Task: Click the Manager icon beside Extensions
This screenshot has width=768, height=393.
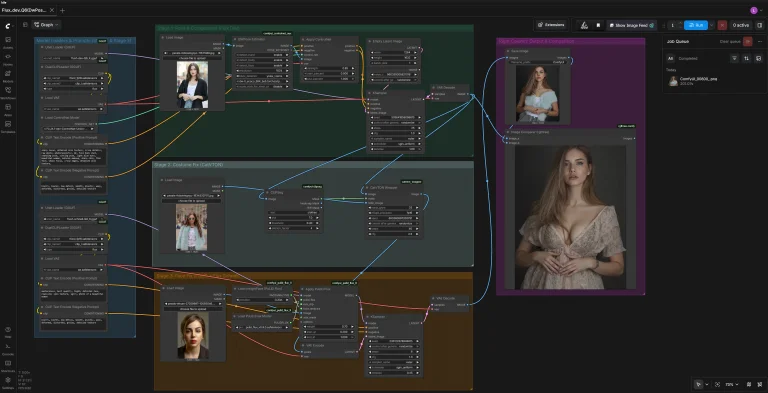Action: (x=585, y=25)
